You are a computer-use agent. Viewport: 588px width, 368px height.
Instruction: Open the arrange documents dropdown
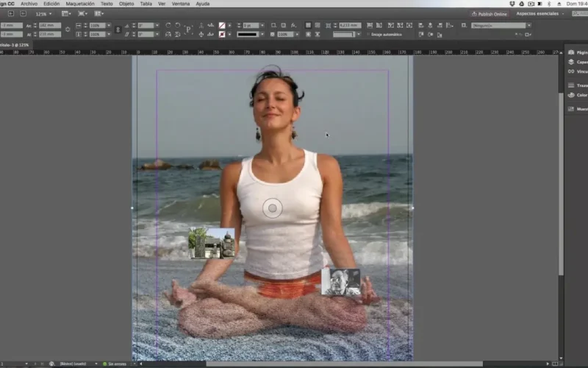(99, 13)
